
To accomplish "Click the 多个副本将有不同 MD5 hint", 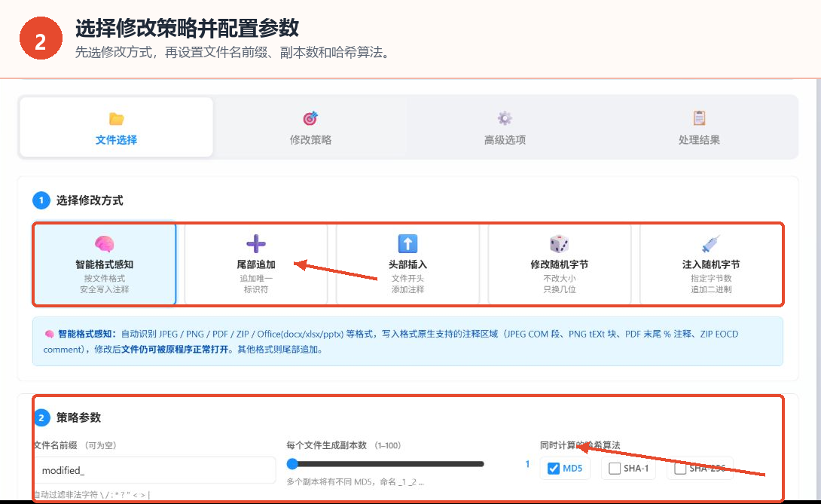I will pos(356,482).
